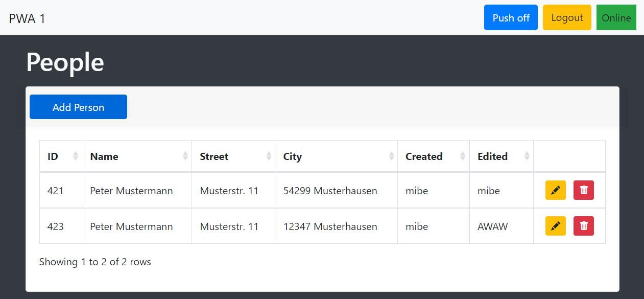Toggle Push off button
The height and width of the screenshot is (299, 644).
(x=511, y=17)
